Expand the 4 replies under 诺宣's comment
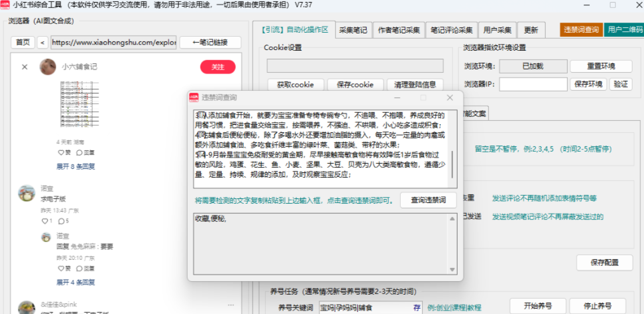 (75, 282)
